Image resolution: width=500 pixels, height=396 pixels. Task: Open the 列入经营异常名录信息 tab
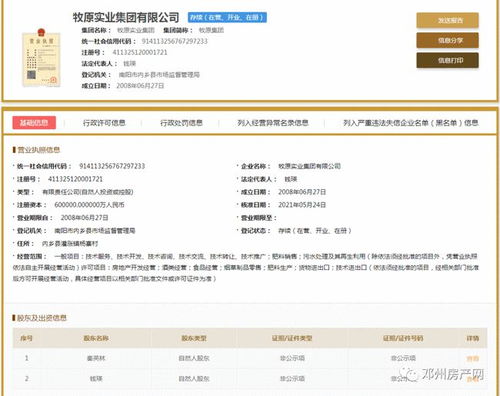[273, 123]
